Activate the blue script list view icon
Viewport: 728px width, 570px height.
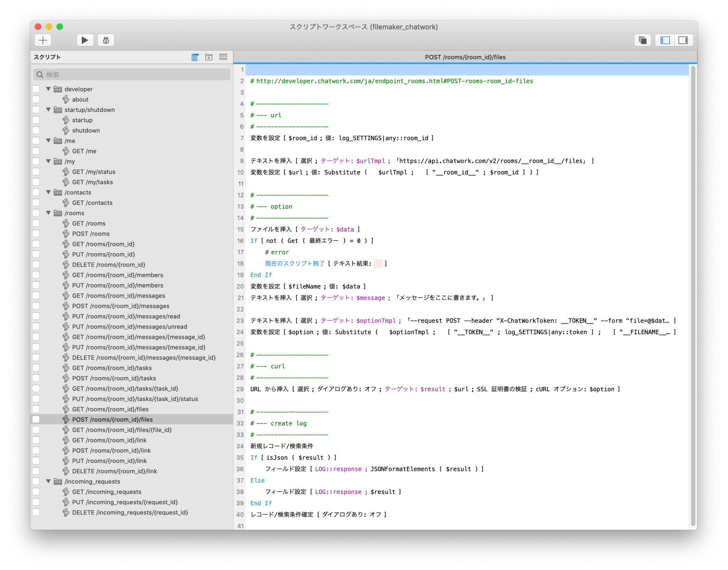click(x=194, y=57)
